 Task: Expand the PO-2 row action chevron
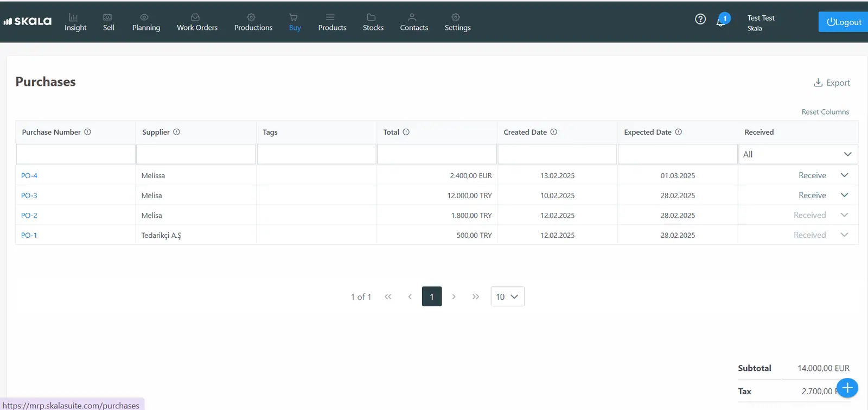845,215
